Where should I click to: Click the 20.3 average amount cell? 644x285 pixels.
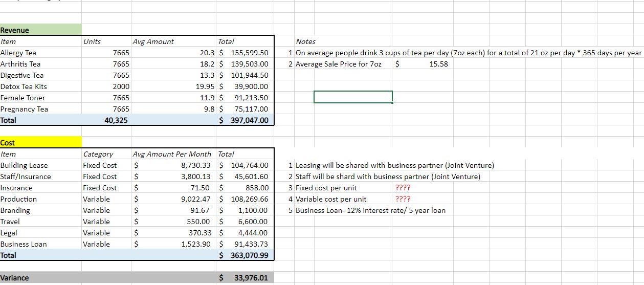(x=174, y=53)
